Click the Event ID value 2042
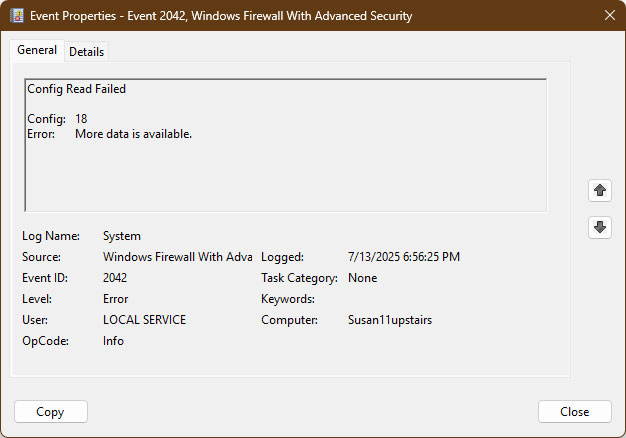This screenshot has width=626, height=438. 115,278
